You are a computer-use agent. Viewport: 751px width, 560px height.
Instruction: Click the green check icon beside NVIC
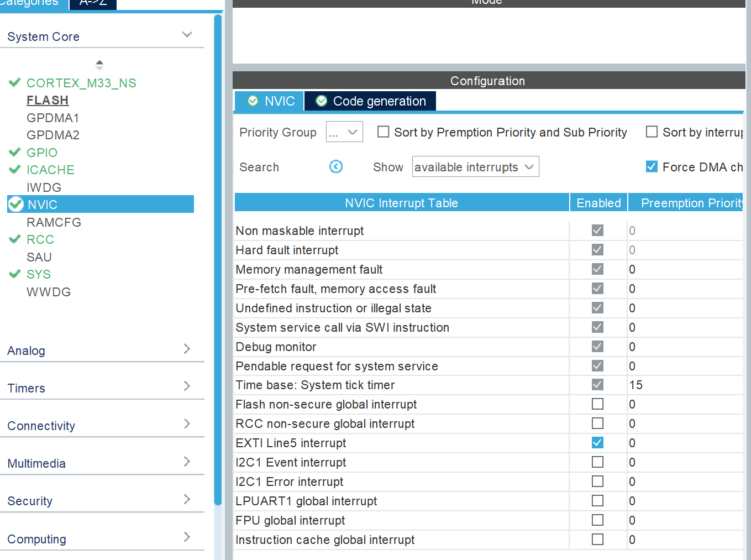[15, 204]
